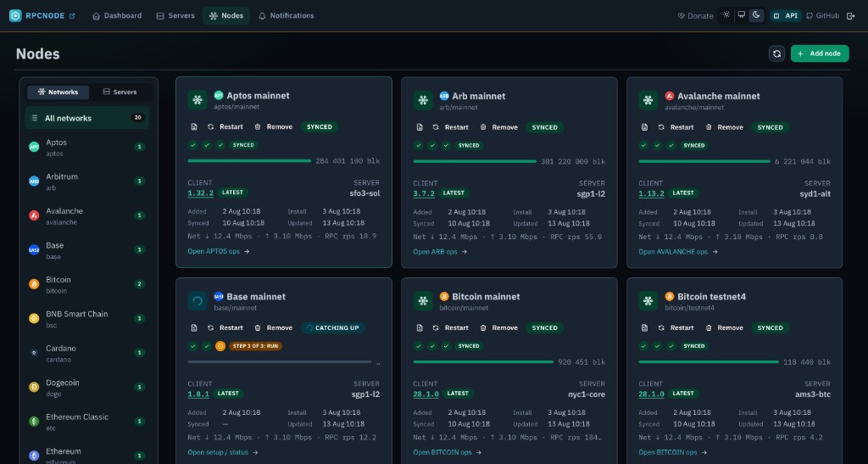Select the Nodes menu item
The image size is (868, 464).
click(x=225, y=15)
